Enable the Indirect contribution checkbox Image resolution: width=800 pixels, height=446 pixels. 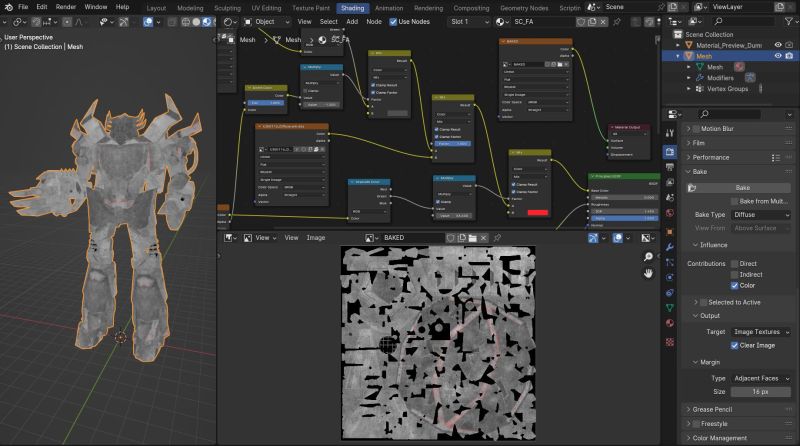735,275
